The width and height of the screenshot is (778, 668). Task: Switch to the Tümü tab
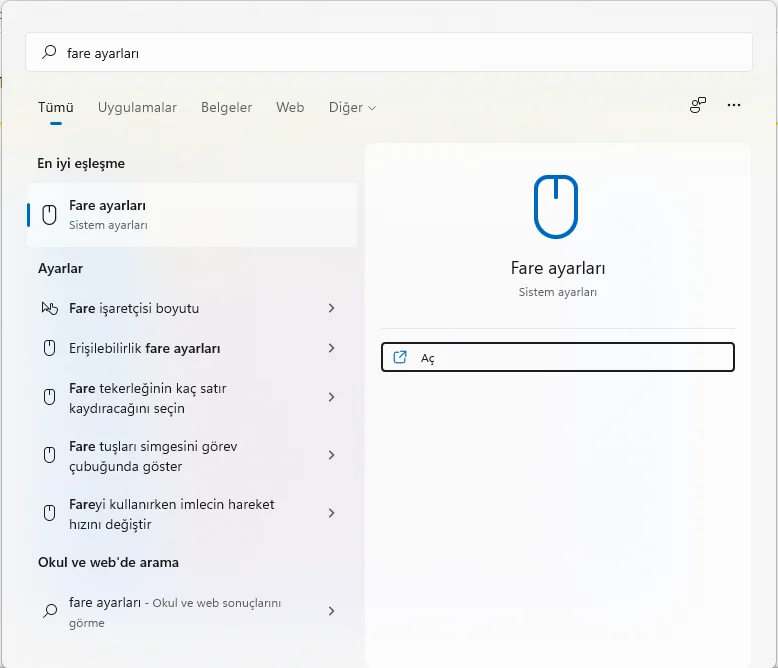(x=56, y=107)
